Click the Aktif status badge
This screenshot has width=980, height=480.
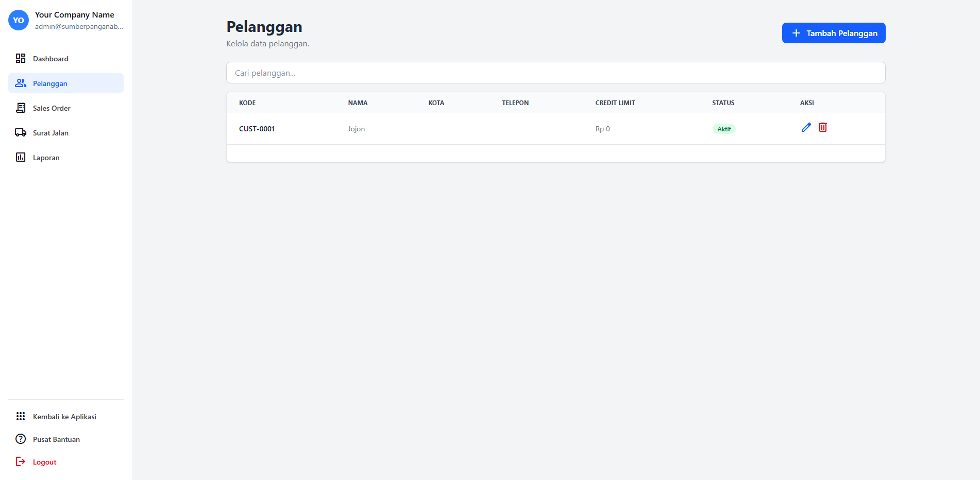click(x=724, y=129)
